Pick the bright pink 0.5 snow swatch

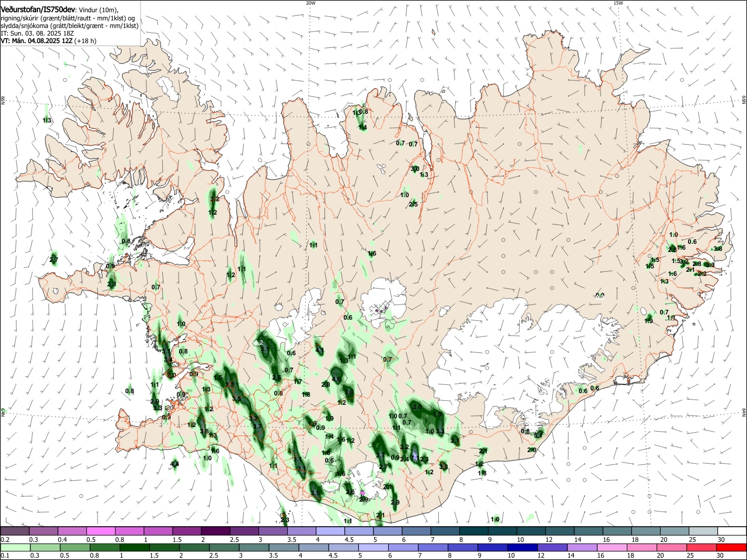tap(100, 531)
